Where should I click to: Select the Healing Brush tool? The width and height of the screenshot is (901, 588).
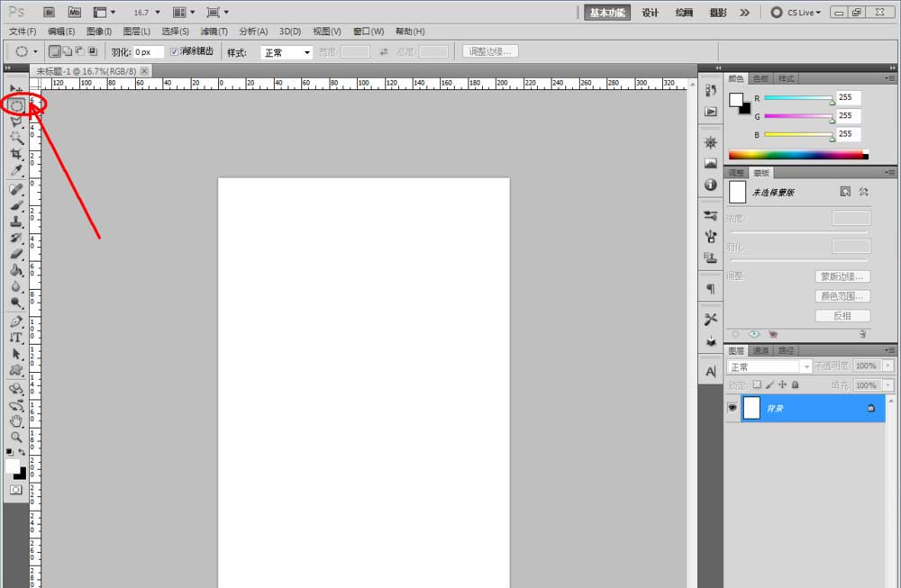(16, 189)
